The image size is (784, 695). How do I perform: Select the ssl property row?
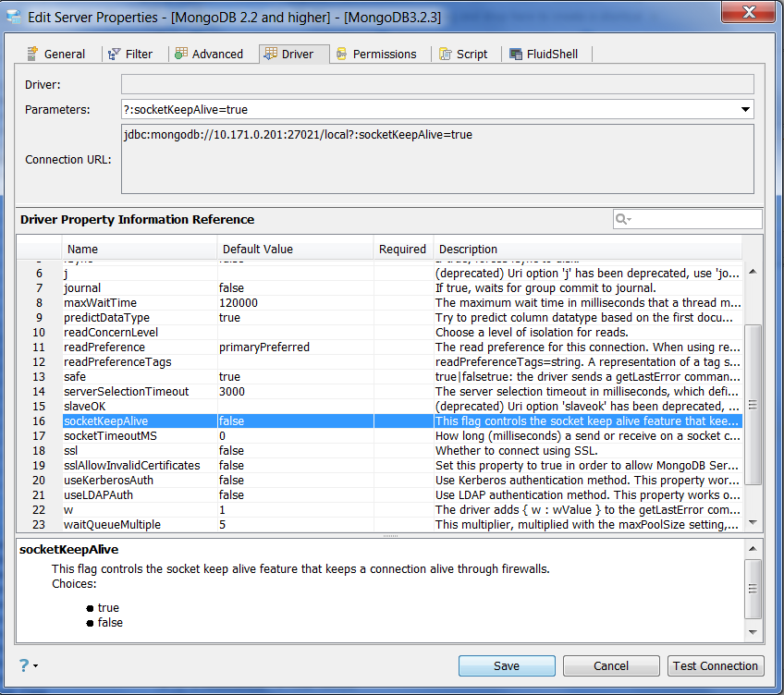point(380,450)
